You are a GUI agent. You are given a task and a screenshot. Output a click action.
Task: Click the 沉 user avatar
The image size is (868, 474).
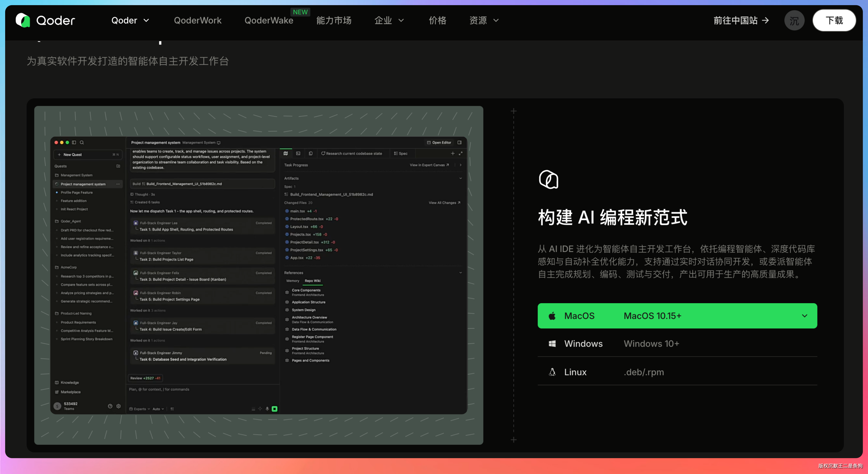click(794, 21)
